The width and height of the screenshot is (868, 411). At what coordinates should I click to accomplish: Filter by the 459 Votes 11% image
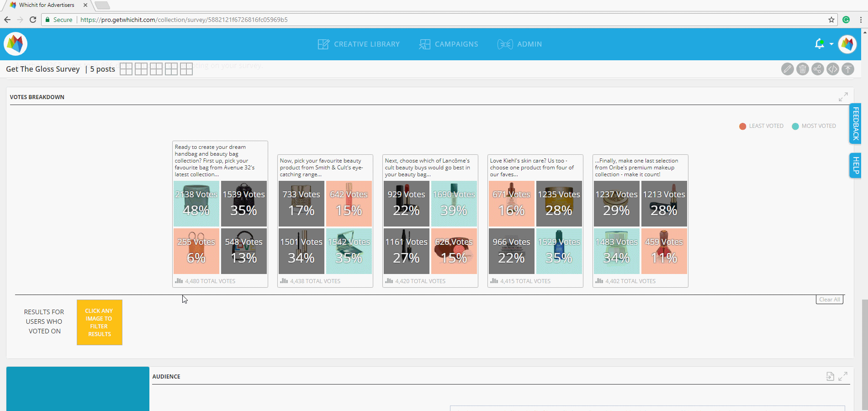click(x=664, y=251)
